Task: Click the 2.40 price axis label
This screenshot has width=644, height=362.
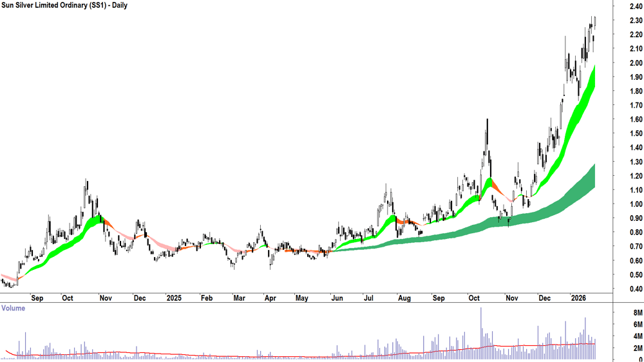Action: 636,6
